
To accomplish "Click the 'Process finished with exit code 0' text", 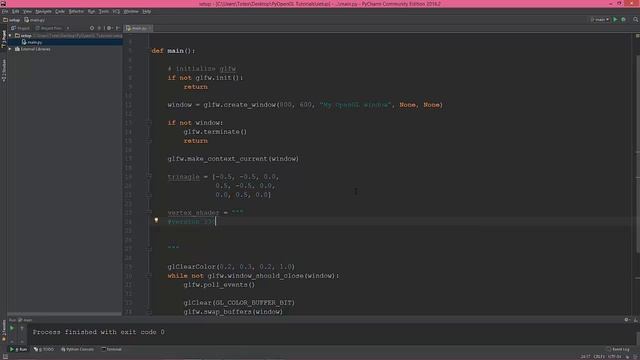I will [98, 332].
